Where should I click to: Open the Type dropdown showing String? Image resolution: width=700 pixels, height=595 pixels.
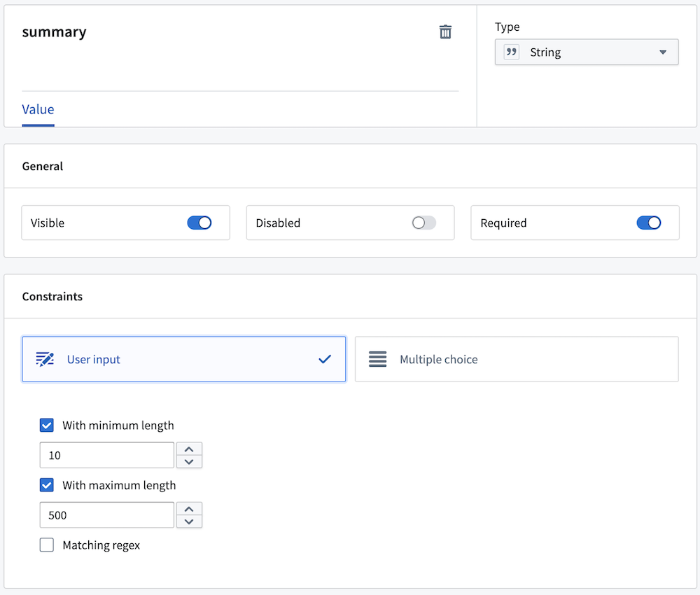(x=587, y=52)
